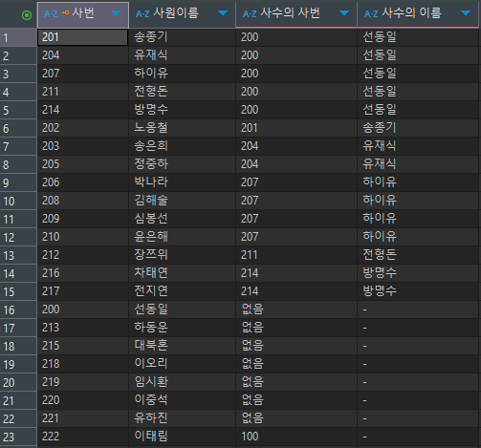Click the cell containing 201 in first row

pos(83,37)
